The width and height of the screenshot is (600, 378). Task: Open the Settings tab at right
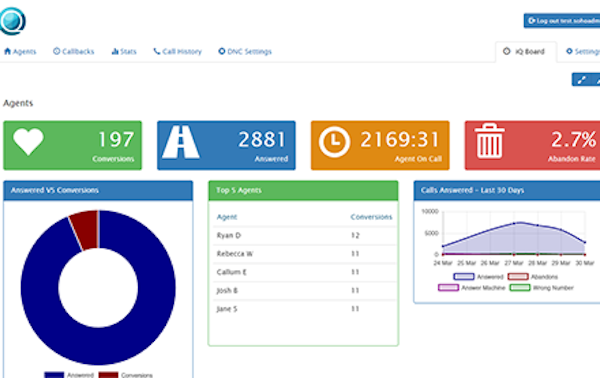click(x=582, y=51)
